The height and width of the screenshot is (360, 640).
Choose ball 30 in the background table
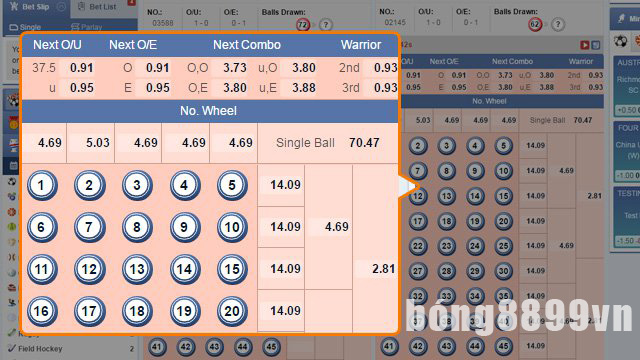tap(503, 271)
